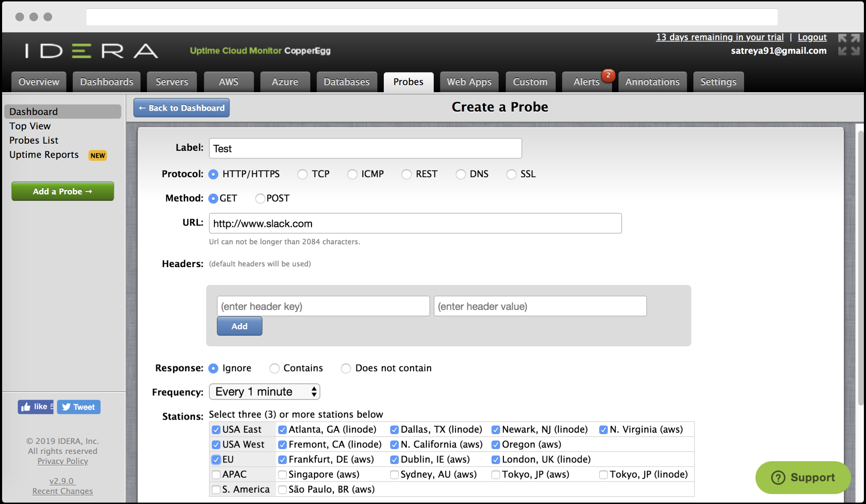
Task: Open the Databases tab
Action: [x=346, y=82]
